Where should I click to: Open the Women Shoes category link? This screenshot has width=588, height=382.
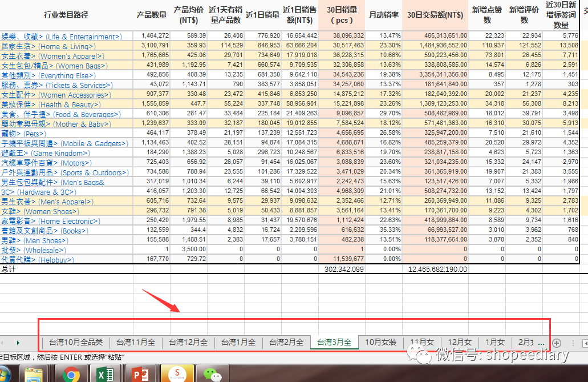[x=40, y=211]
